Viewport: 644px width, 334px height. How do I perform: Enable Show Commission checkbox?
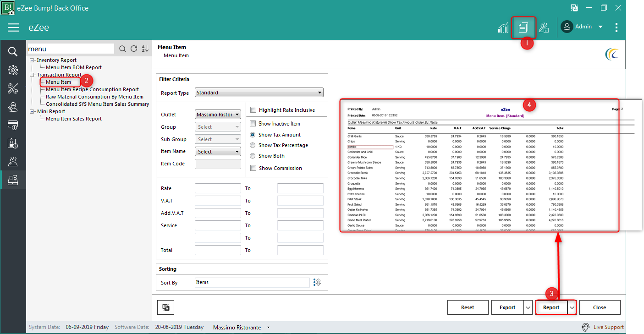click(253, 168)
